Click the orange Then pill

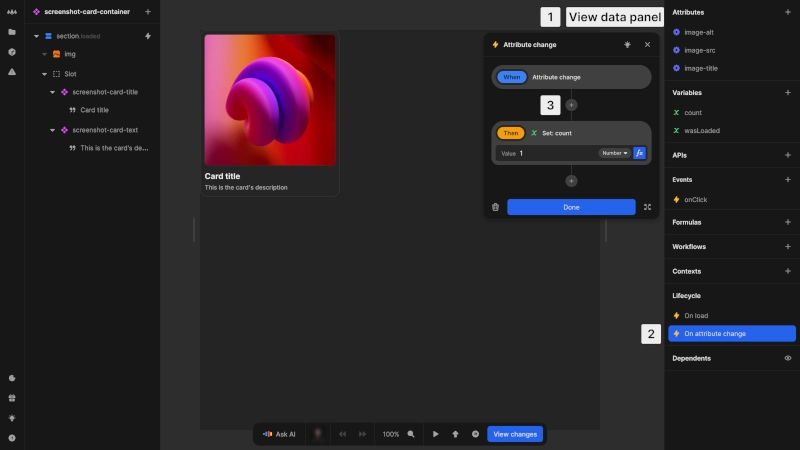click(510, 133)
